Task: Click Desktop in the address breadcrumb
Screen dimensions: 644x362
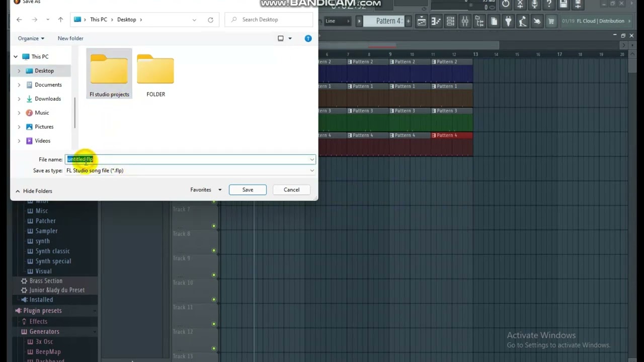Action: [126, 20]
